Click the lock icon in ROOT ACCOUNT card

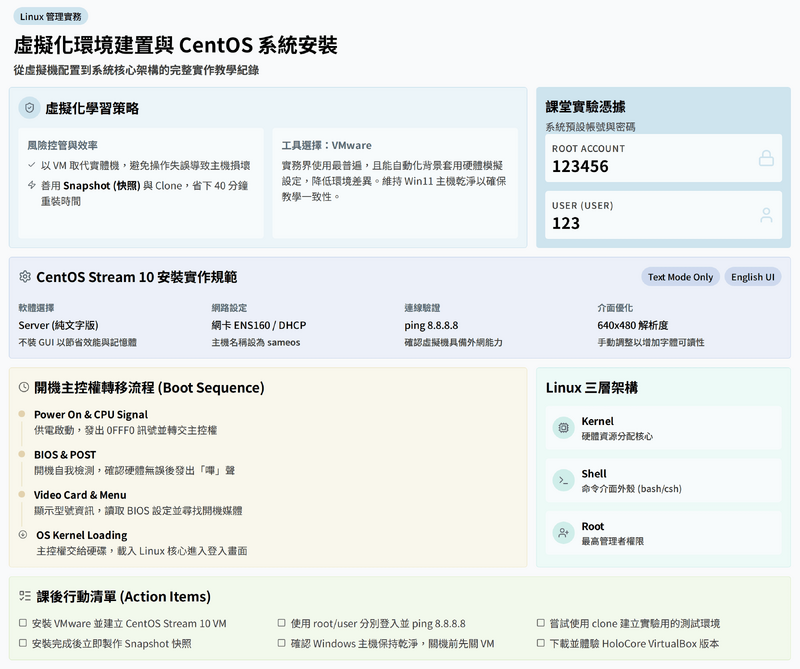766,158
